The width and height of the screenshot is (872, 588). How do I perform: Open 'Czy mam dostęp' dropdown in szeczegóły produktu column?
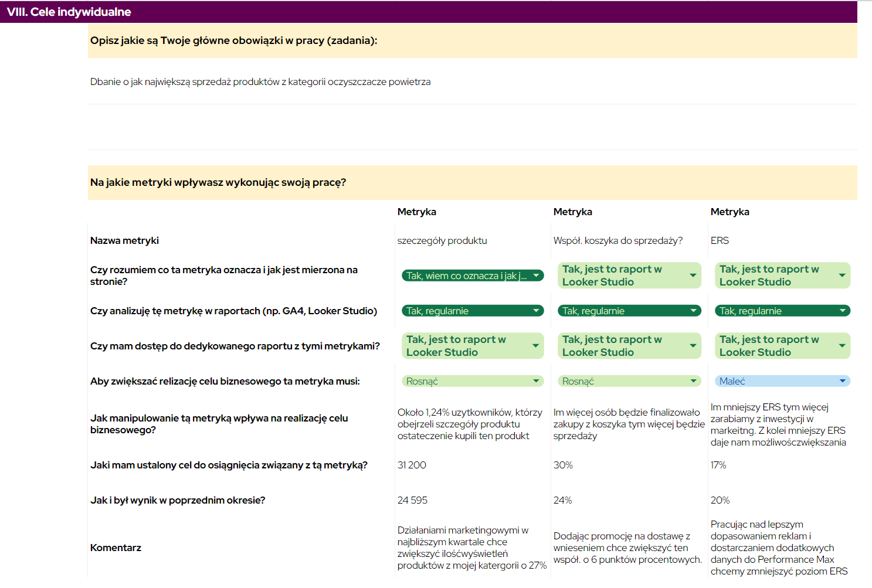[473, 346]
